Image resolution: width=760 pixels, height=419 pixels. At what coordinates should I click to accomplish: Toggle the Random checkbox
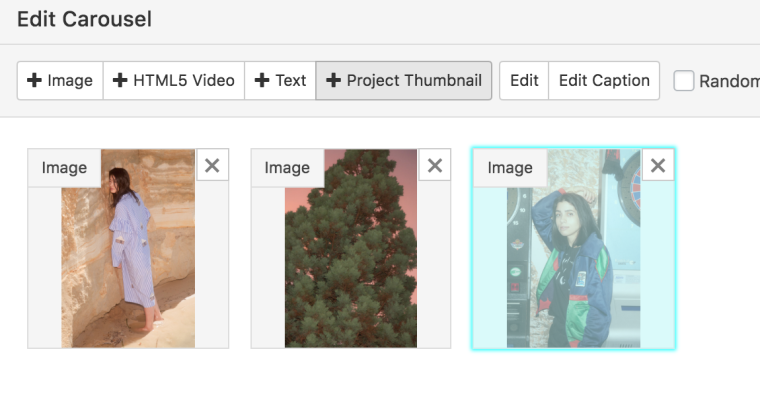684,81
